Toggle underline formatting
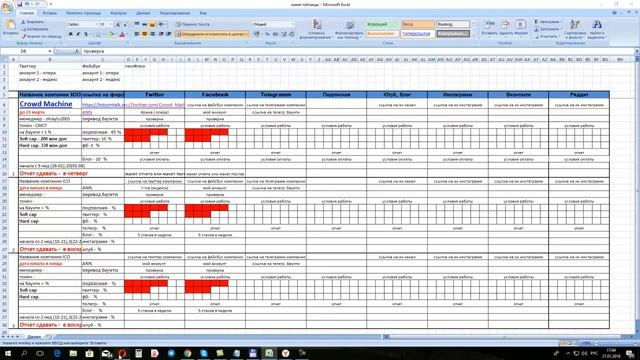This screenshot has width=640, height=360. [x=85, y=35]
